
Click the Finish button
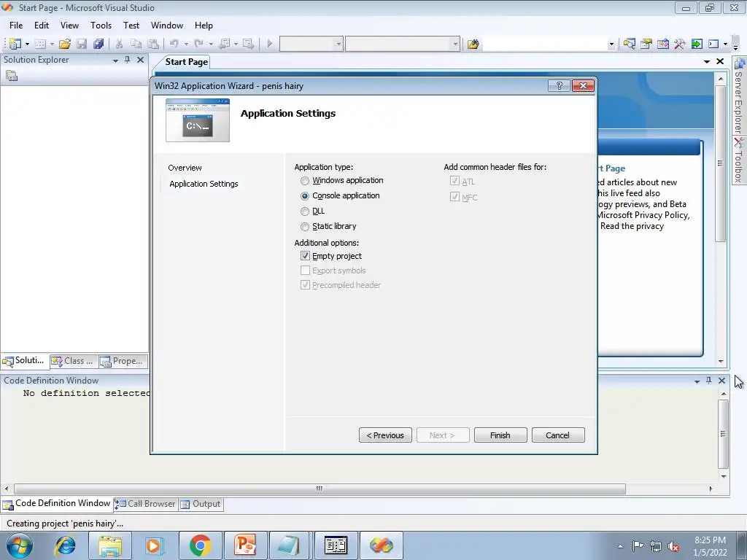click(500, 435)
